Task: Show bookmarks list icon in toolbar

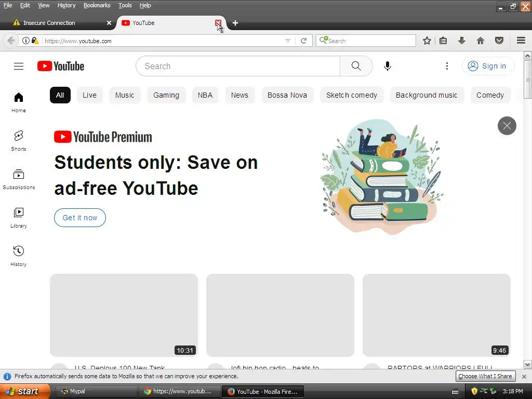Action: 443,41
